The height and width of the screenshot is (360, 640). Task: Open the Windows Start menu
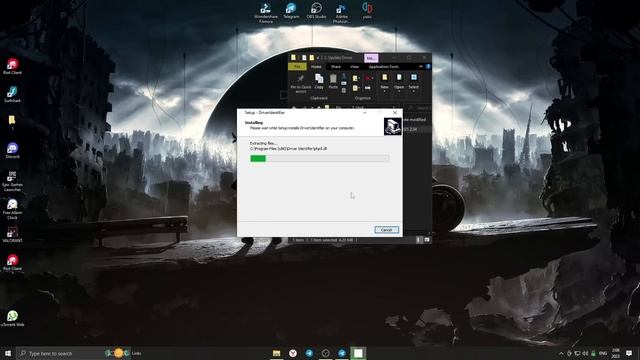pos(8,353)
